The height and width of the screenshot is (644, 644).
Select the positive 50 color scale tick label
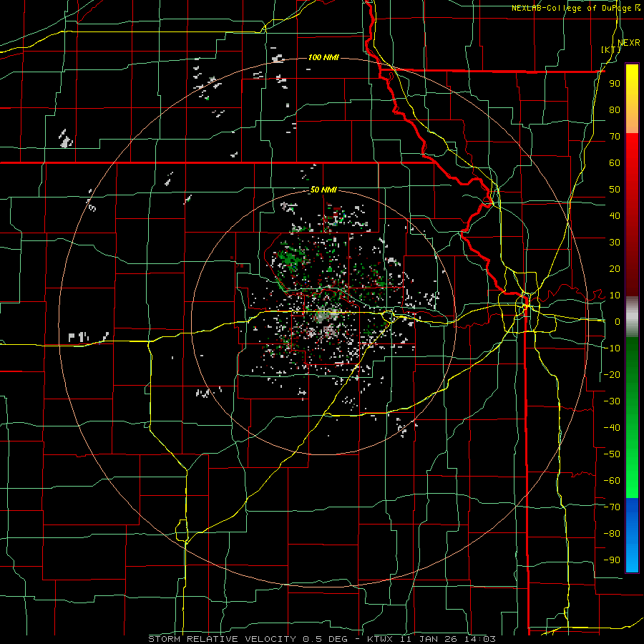click(x=615, y=190)
